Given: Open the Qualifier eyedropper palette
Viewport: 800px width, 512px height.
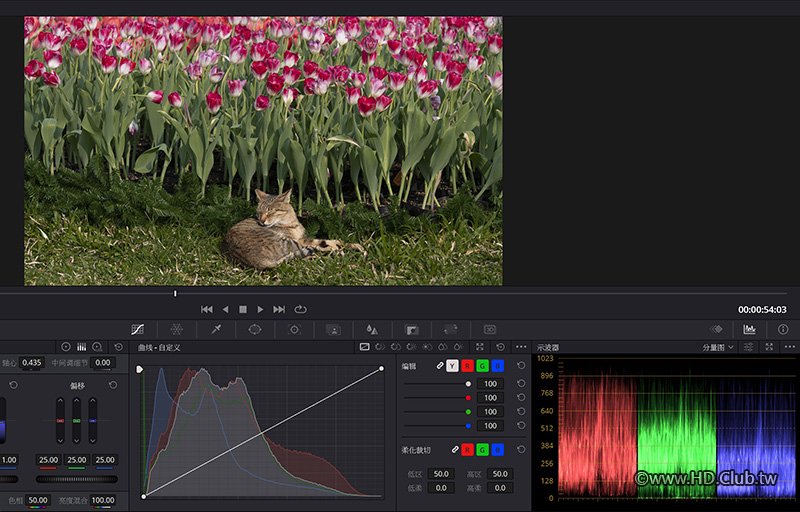Looking at the screenshot, I should [215, 329].
